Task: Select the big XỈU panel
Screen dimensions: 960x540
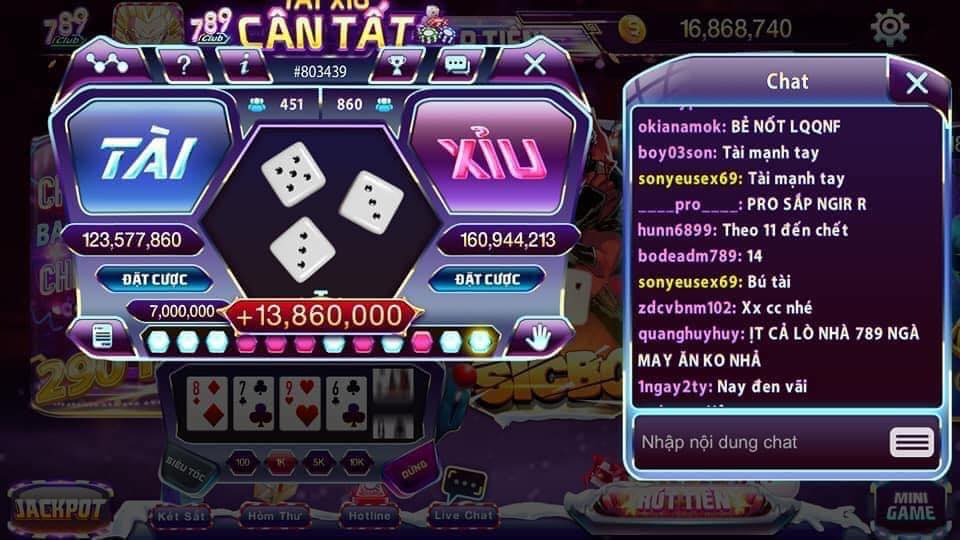Action: tap(493, 158)
